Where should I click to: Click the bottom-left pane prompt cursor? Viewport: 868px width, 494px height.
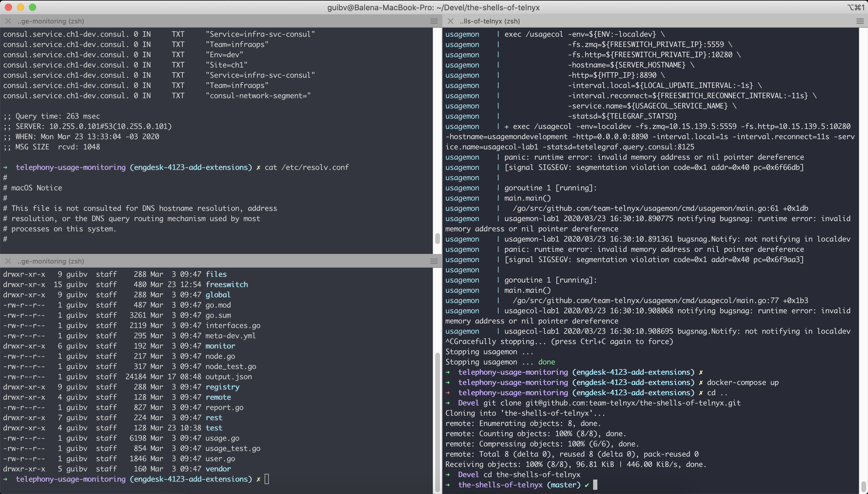click(x=266, y=479)
